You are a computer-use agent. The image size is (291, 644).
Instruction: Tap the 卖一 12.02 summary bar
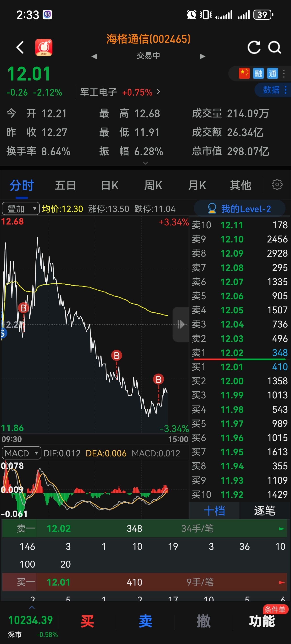coord(145,529)
